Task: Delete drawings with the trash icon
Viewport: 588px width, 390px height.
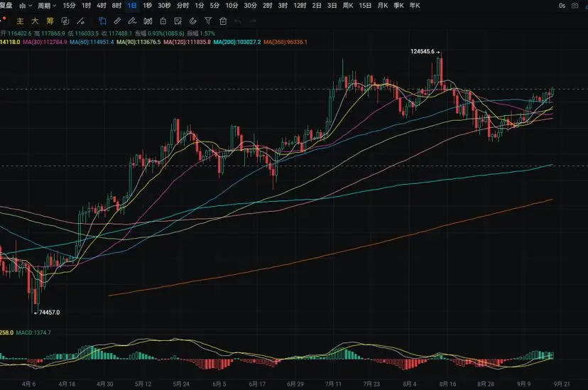Action: click(223, 21)
